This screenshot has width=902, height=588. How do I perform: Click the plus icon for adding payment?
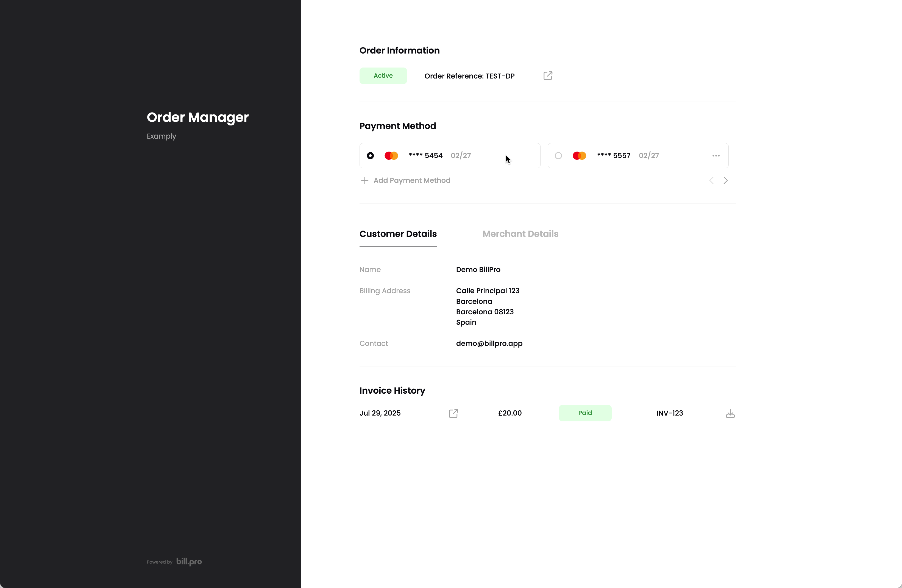(364, 181)
